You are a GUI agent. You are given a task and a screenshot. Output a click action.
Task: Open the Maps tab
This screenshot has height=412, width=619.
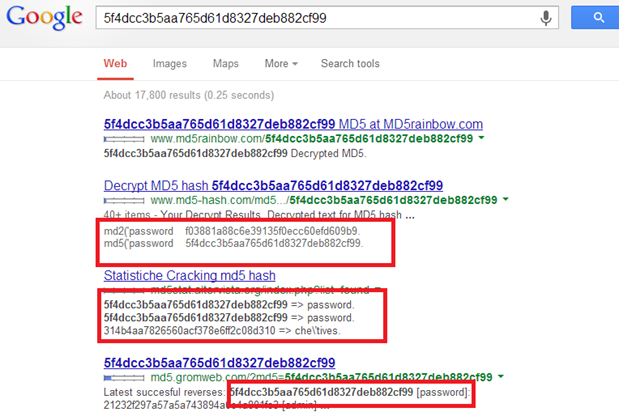click(226, 64)
